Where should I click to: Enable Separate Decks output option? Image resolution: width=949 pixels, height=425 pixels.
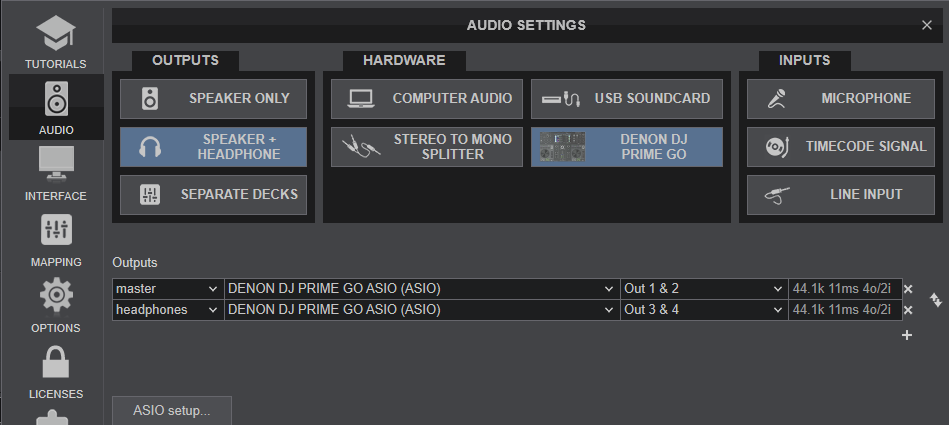(214, 194)
